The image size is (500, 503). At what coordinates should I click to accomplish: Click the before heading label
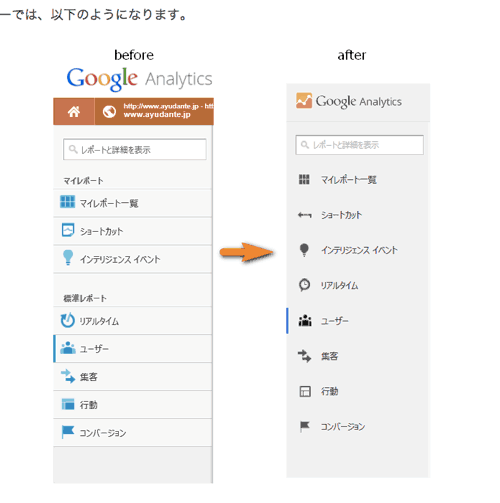click(134, 55)
